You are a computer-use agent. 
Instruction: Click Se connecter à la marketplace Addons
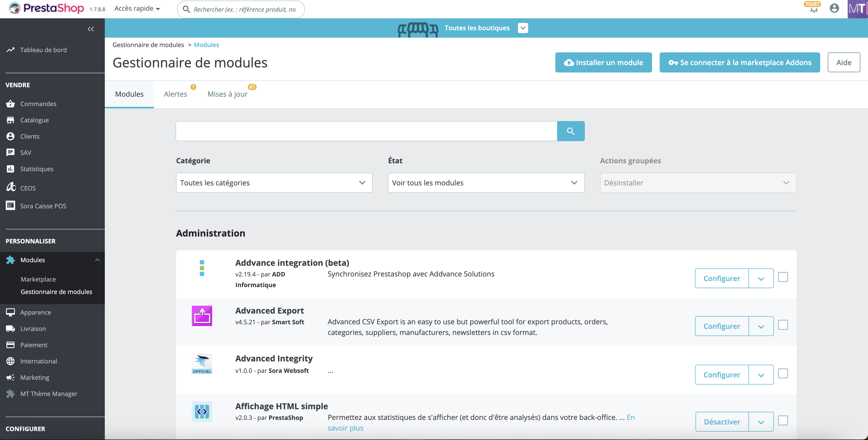click(x=740, y=62)
